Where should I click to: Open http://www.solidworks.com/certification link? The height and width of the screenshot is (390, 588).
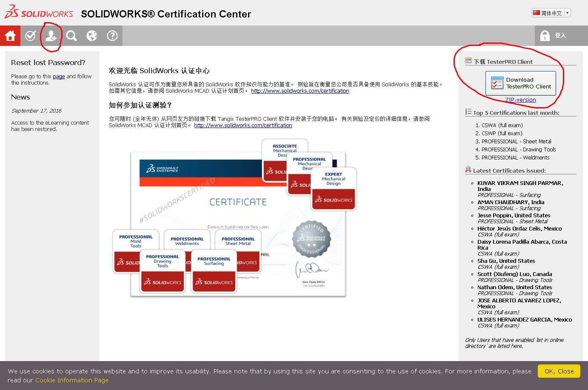click(x=300, y=91)
